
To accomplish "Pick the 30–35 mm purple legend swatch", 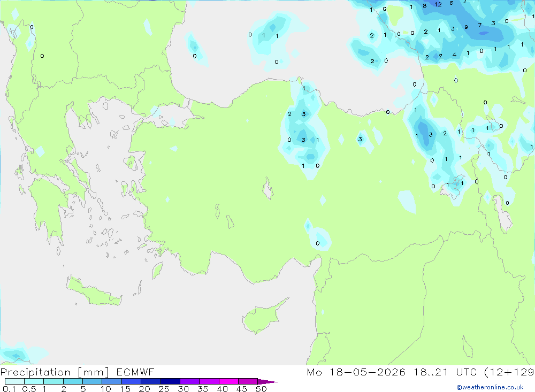I will [x=190, y=381].
